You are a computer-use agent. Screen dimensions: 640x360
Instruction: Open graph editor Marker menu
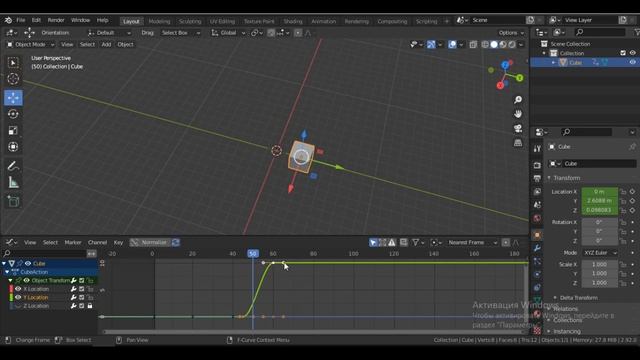pyautogui.click(x=73, y=242)
